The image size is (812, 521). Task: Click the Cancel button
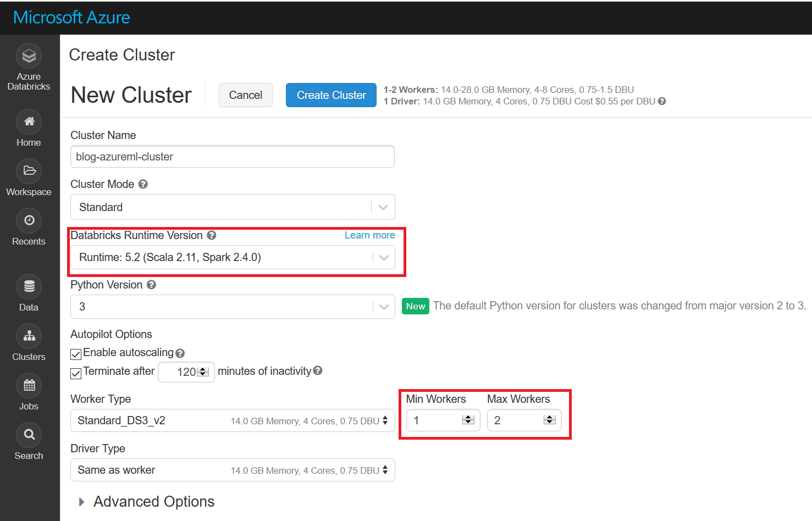pyautogui.click(x=246, y=95)
